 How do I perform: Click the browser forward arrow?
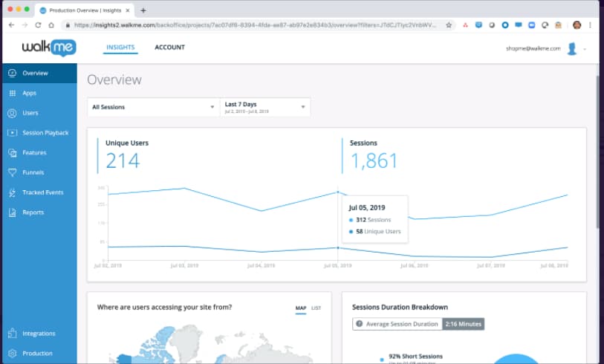(25, 25)
